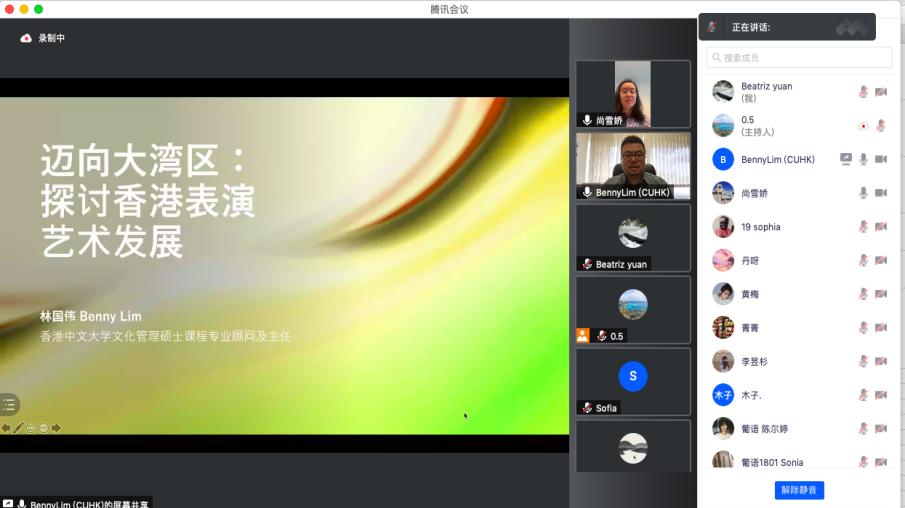The width and height of the screenshot is (905, 508).
Task: Go to previous slide arrow
Action: point(6,428)
